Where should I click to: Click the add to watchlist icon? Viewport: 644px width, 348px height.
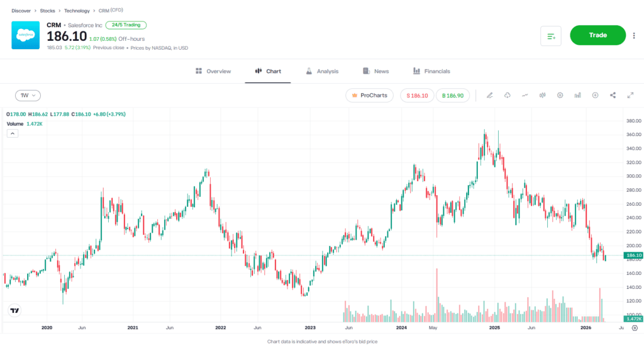551,36
